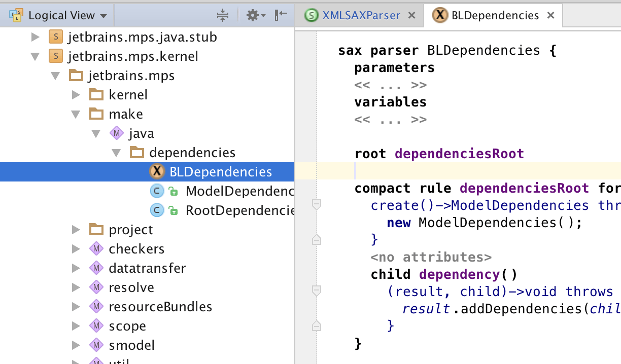The height and width of the screenshot is (364, 621).
Task: Expand the jetbrains.mps.java.stub node
Action: coord(35,37)
